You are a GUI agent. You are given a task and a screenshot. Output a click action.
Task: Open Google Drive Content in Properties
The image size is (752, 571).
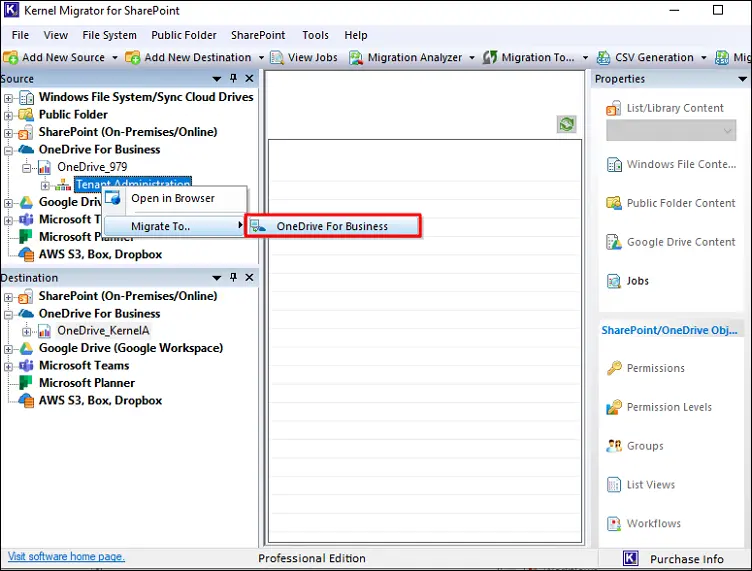670,242
